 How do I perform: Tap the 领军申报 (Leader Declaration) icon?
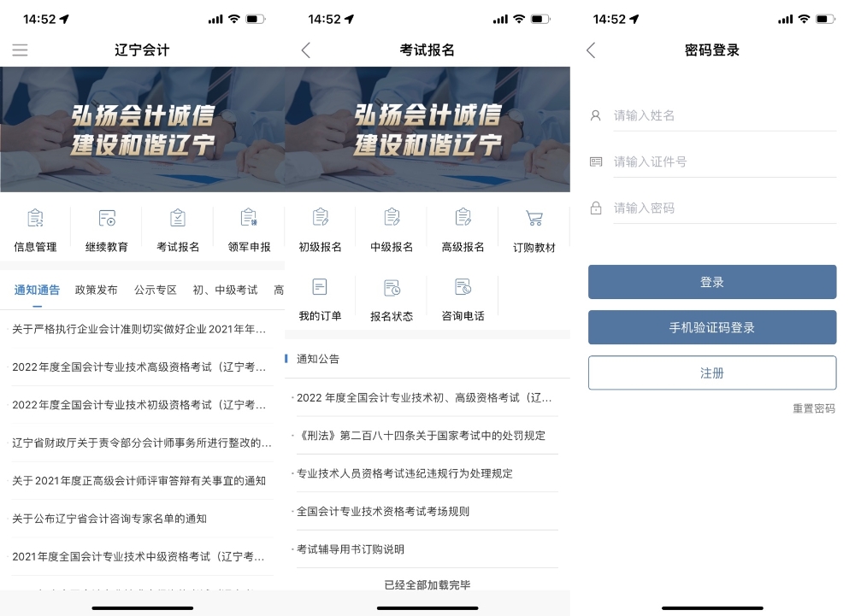(x=248, y=227)
